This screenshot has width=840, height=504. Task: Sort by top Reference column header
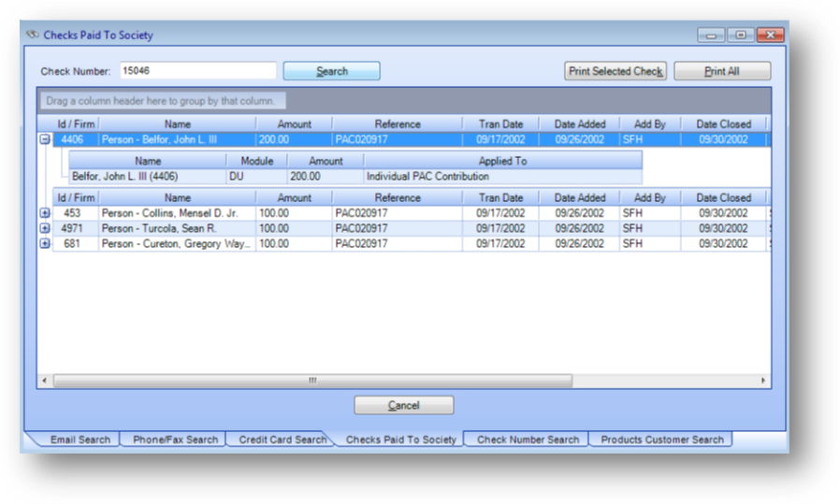click(x=398, y=123)
